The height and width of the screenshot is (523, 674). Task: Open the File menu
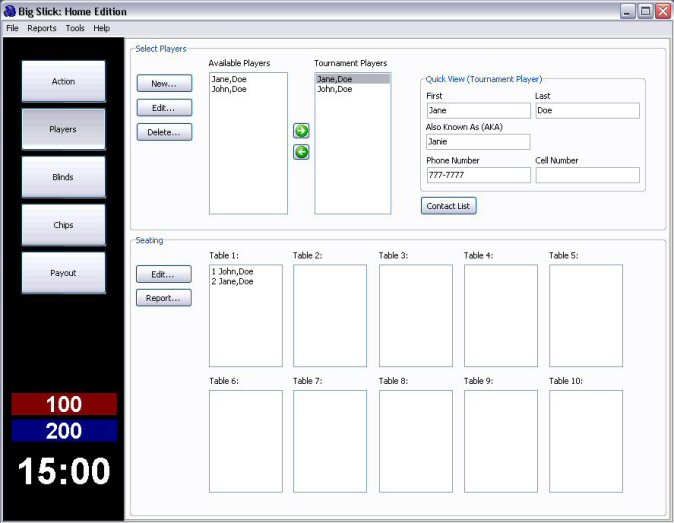point(12,28)
